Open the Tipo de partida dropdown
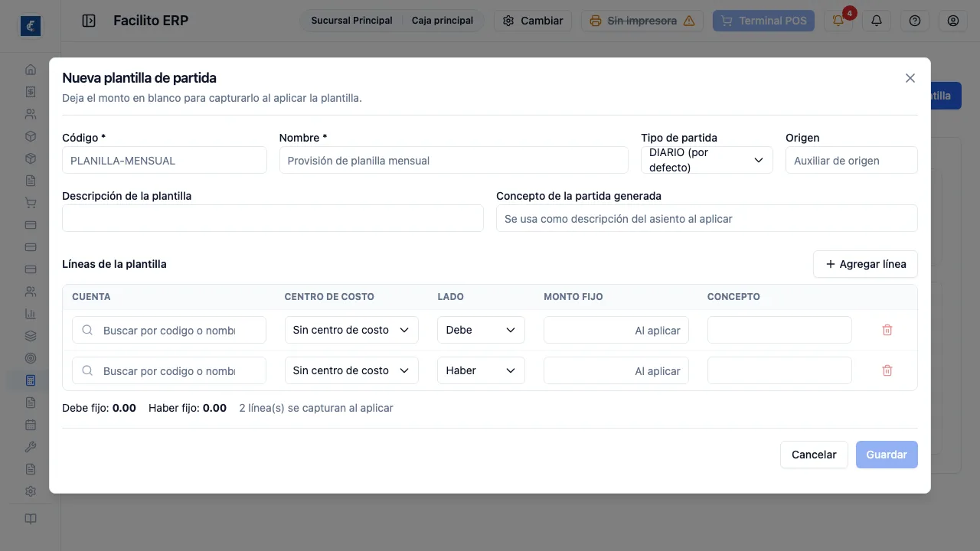980x551 pixels. pyautogui.click(x=707, y=160)
